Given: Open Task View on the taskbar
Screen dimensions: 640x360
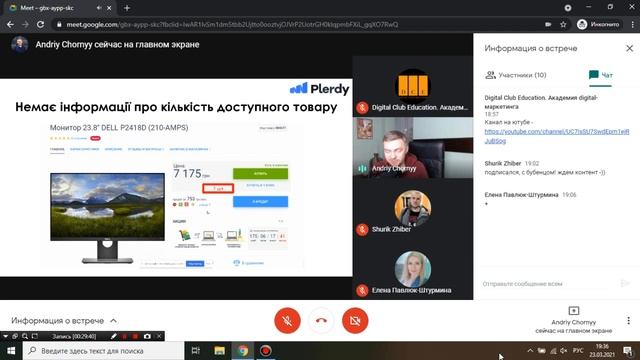Looking at the screenshot, I should (196, 351).
